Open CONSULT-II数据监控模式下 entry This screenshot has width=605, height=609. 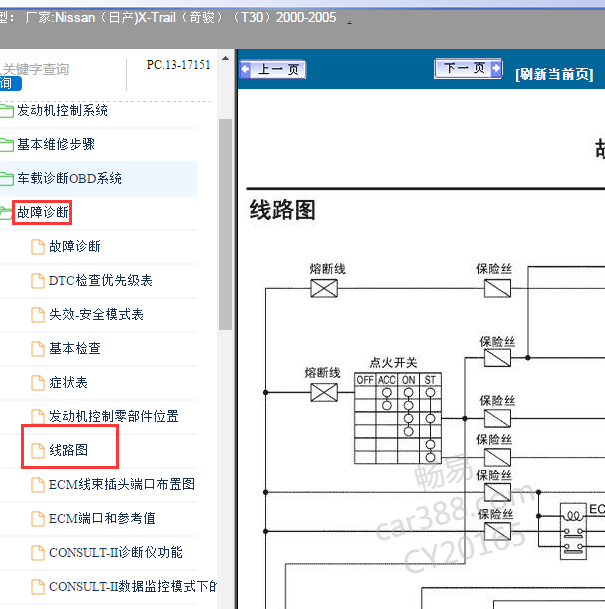tap(132, 586)
